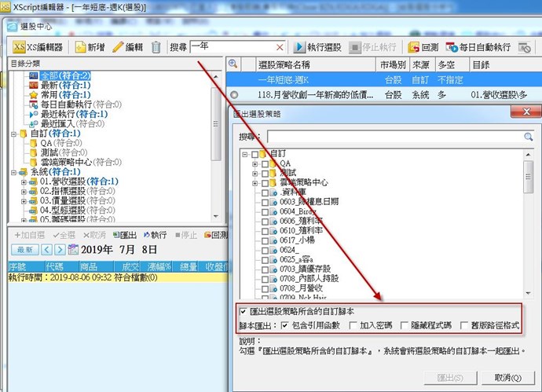
Task: Sort by 來源 column header
Action: point(423,64)
